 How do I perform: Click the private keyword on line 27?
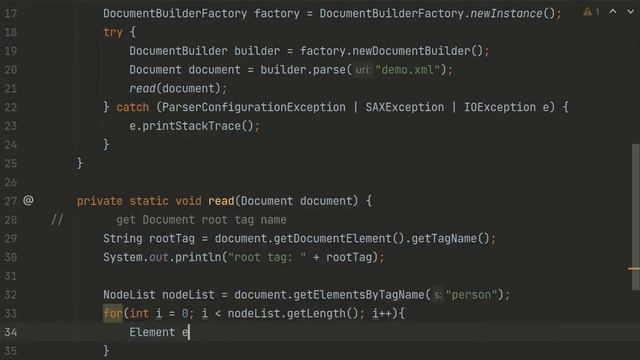[x=100, y=201]
